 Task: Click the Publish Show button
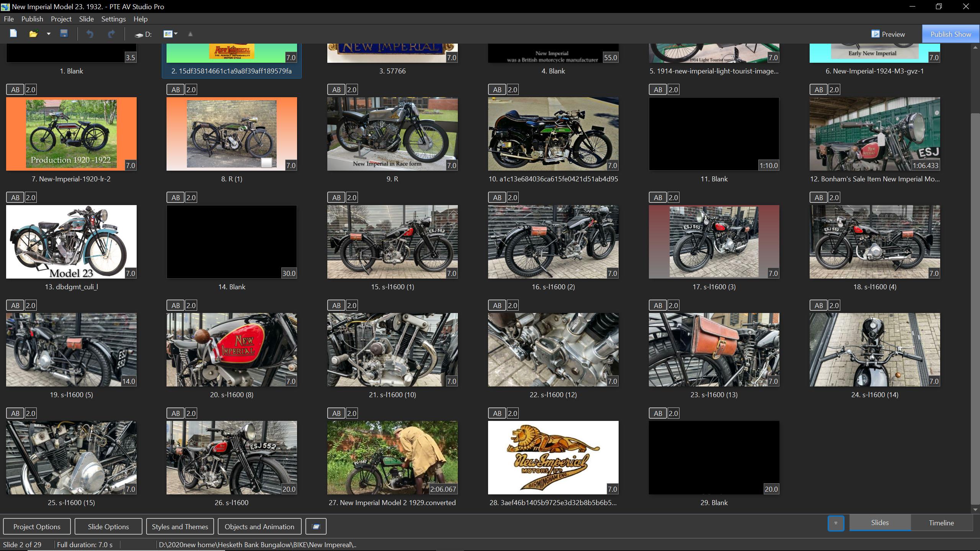coord(951,34)
